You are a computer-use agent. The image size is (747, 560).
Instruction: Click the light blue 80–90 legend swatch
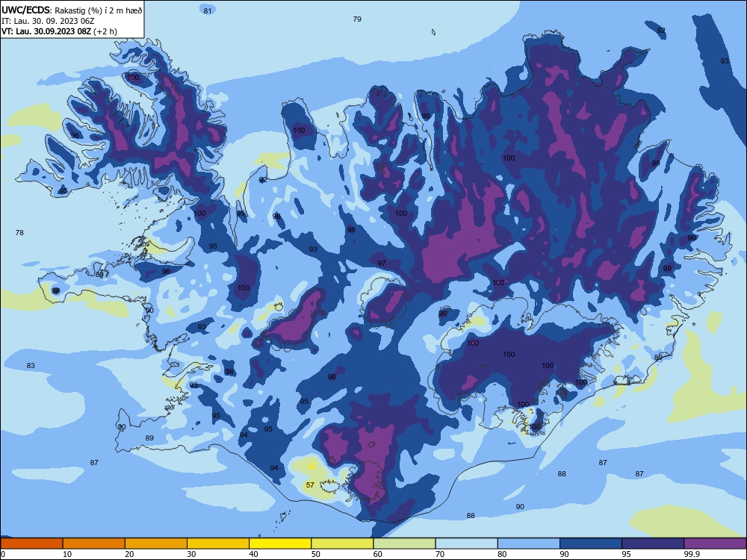pyautogui.click(x=529, y=544)
